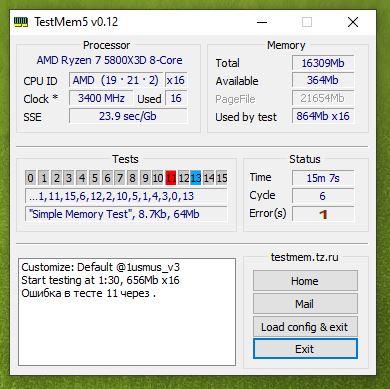
Task: Click the PageFile value 21654Mb
Action: click(x=323, y=98)
